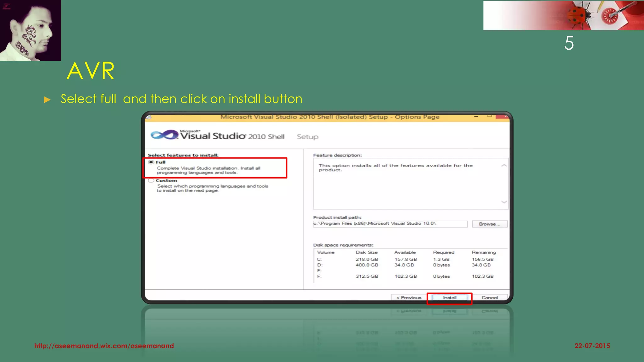Image resolution: width=644 pixels, height=362 pixels.
Task: Select the Custom installation radio button
Action: [x=151, y=180]
